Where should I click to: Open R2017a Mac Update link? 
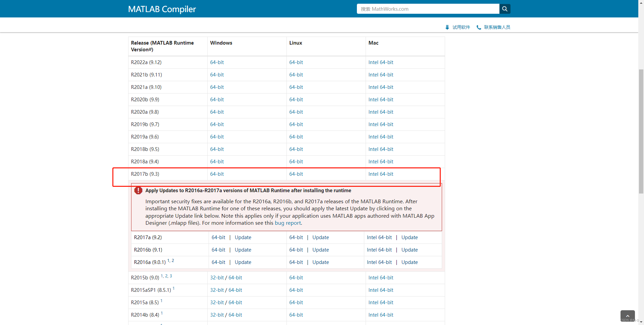pos(410,237)
